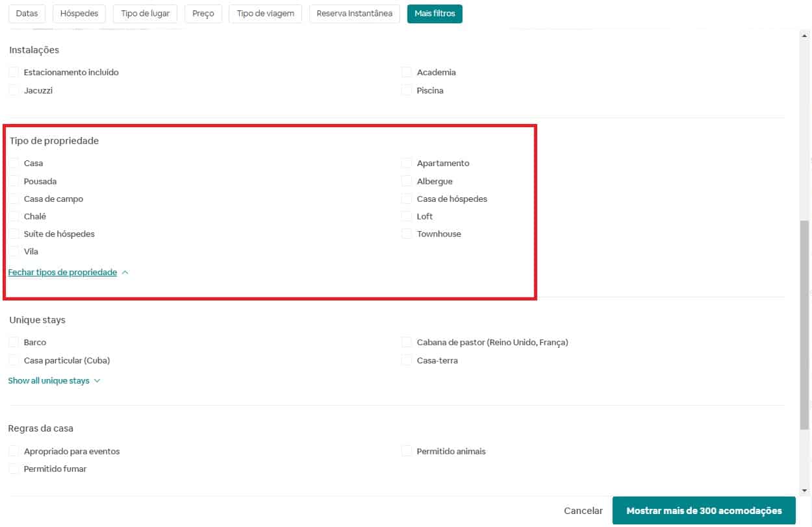Viewport: 812px width, 527px height.
Task: Click the Mais filtros button
Action: coord(435,14)
